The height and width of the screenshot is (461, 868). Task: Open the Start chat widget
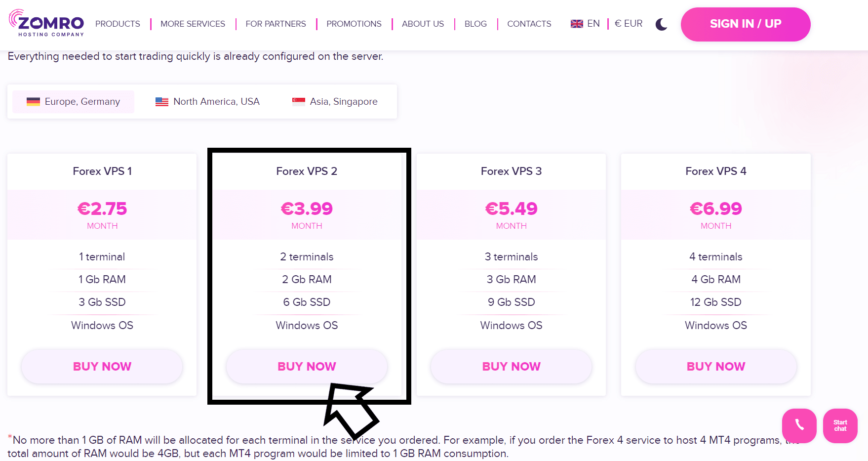840,425
